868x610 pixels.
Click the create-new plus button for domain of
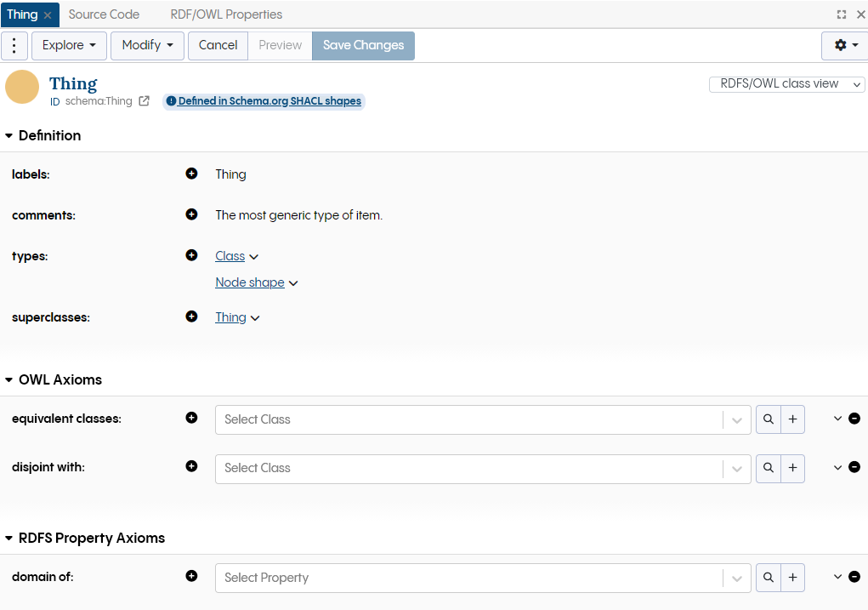(792, 578)
